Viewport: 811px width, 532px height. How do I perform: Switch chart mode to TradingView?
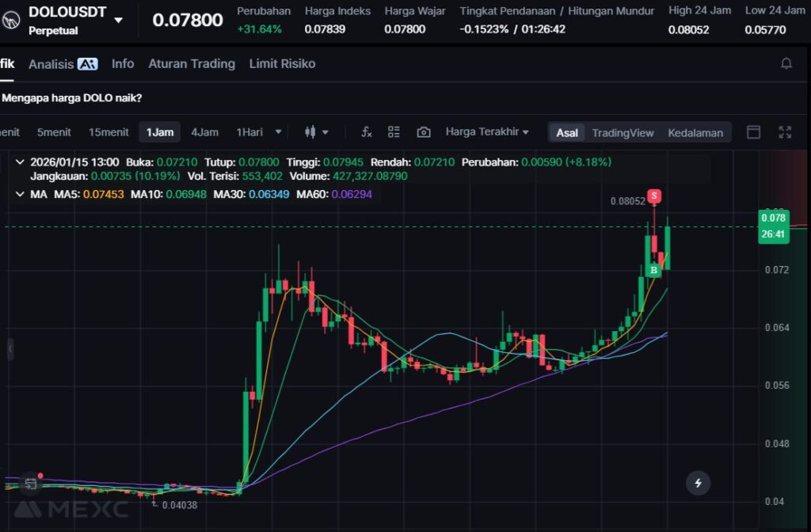[623, 132]
